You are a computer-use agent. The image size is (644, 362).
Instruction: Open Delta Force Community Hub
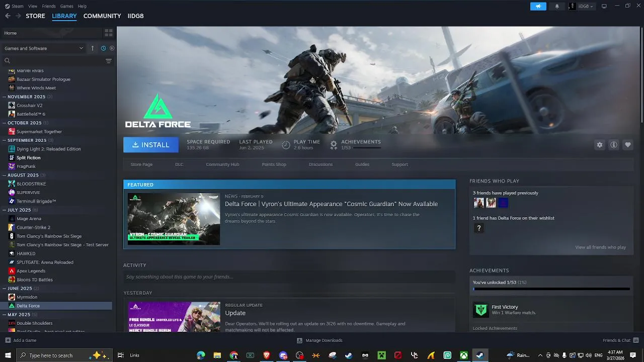point(222,164)
